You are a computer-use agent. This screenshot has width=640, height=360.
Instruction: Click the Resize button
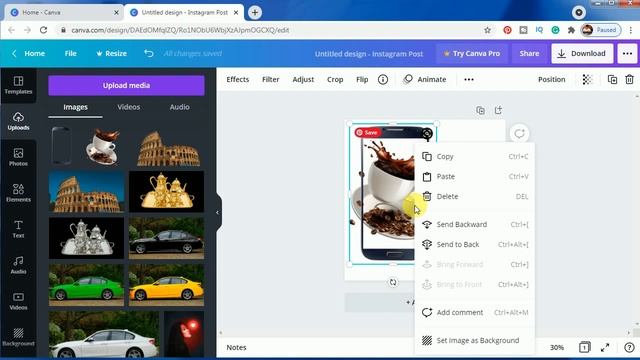point(111,53)
